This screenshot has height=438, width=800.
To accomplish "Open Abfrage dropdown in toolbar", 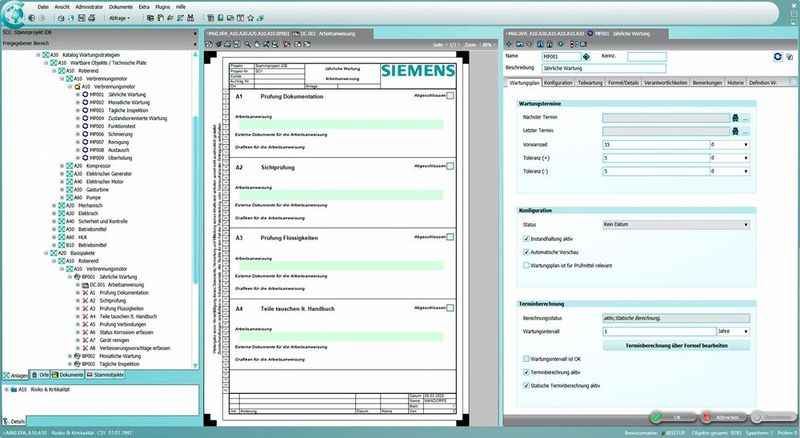I will [x=119, y=18].
